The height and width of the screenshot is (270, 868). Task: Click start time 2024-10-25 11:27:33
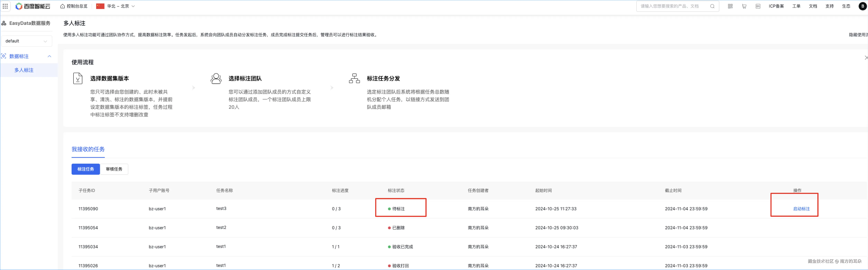click(x=556, y=209)
